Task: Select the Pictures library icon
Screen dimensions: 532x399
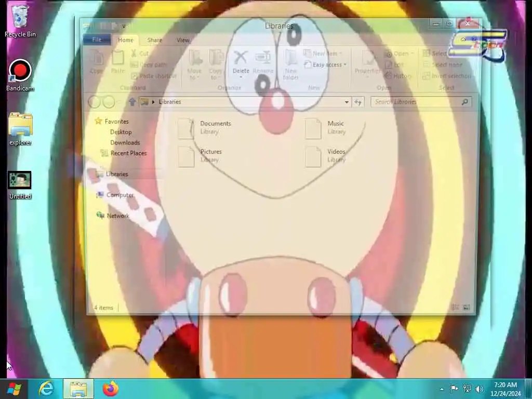Action: click(186, 156)
